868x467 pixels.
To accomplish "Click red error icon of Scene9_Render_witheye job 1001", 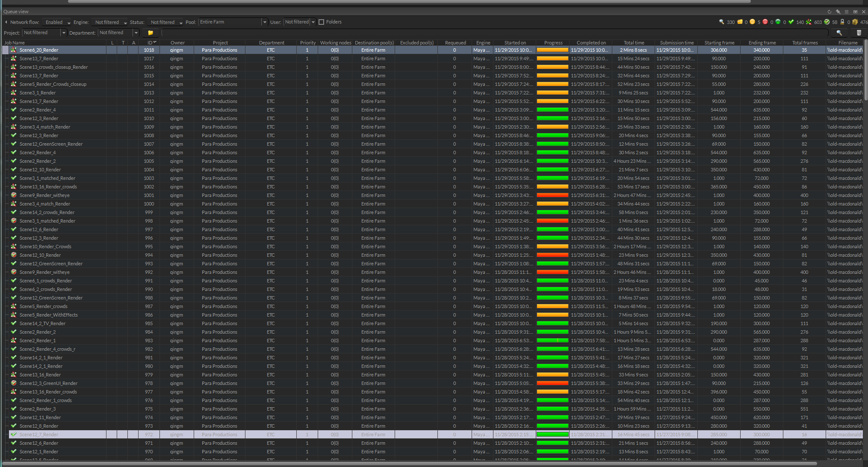I will (14, 195).
